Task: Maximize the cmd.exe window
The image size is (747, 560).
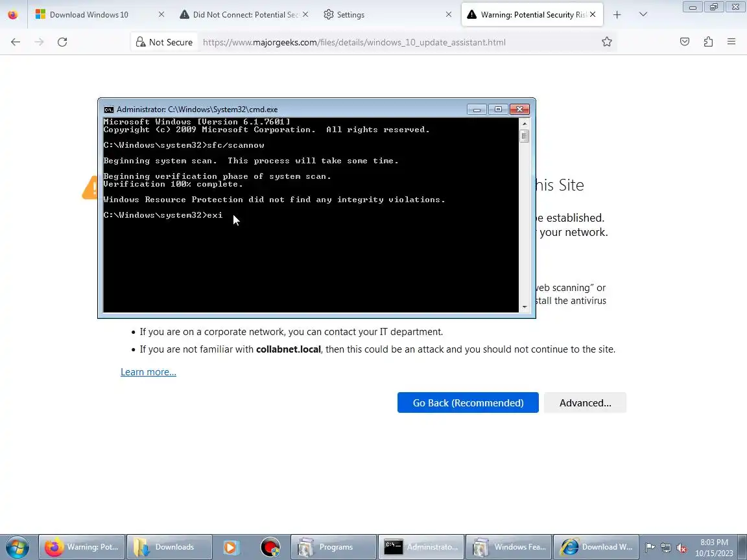Action: point(498,110)
